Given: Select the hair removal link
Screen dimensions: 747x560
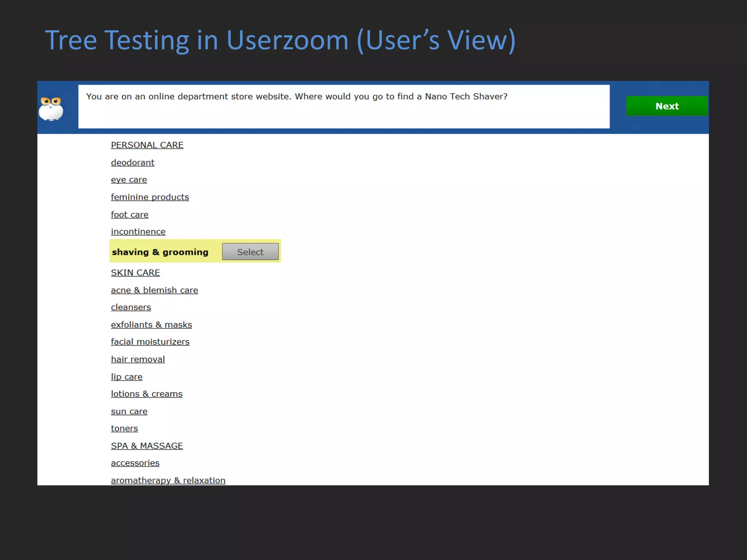Looking at the screenshot, I should tap(138, 359).
